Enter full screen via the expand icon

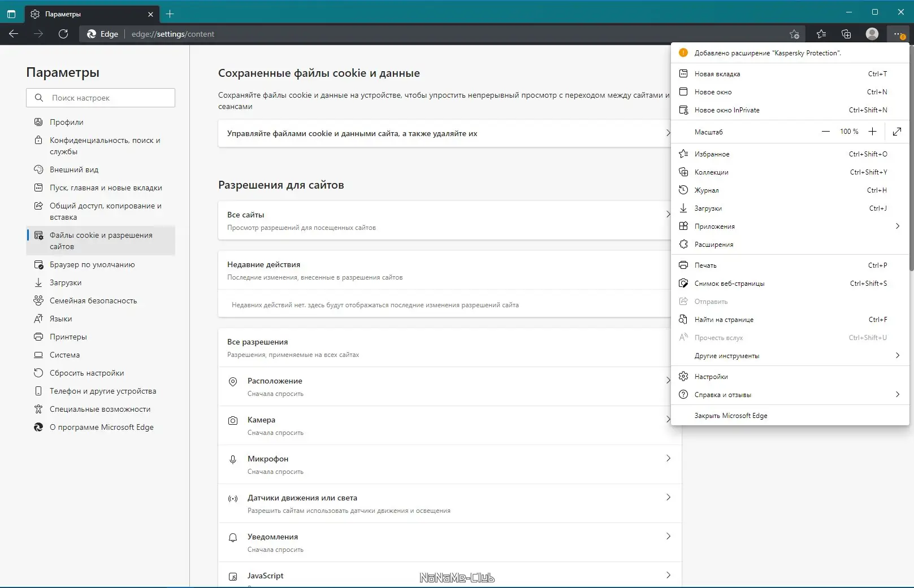897,132
